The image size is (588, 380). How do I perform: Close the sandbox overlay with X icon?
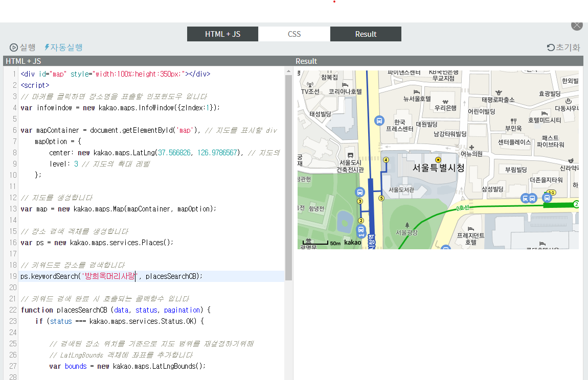tap(577, 25)
